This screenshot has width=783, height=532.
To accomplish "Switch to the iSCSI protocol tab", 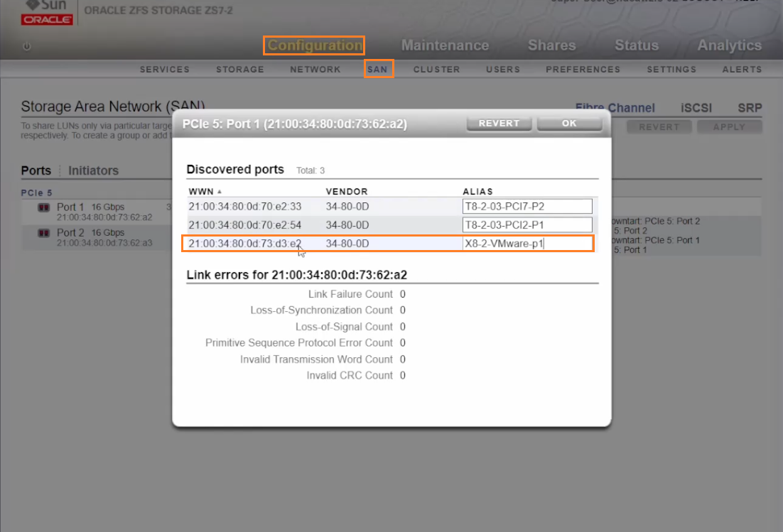I will coord(696,108).
